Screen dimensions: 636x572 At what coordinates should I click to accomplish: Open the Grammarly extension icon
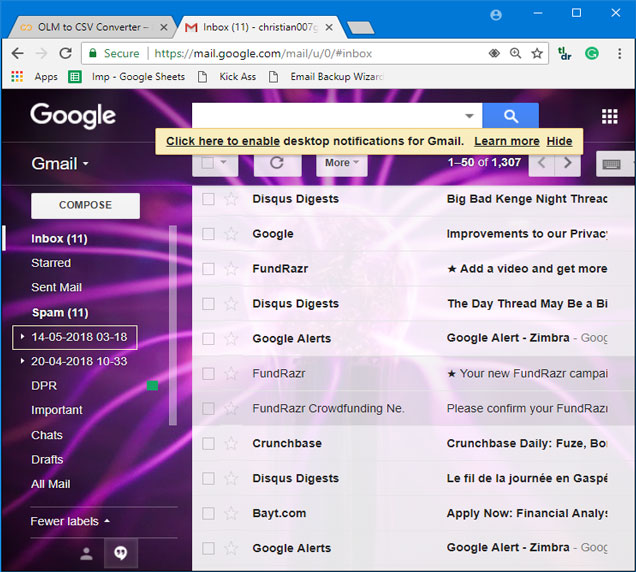[x=592, y=53]
